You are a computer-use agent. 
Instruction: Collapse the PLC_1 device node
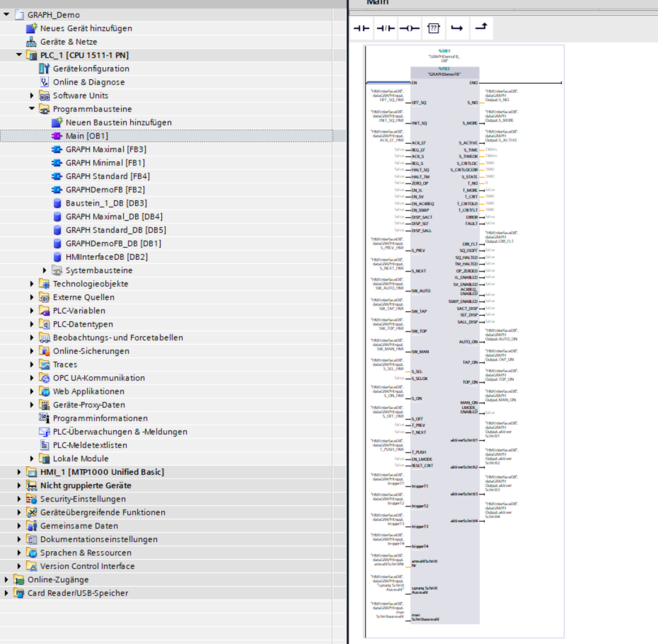tap(19, 55)
